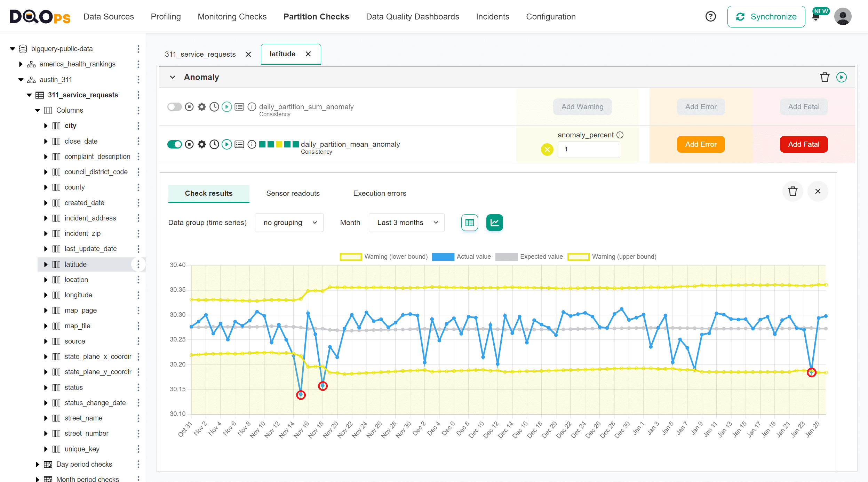868x482 pixels.
Task: Disable the daily_partition_mean_anomaly check toggle
Action: [175, 144]
